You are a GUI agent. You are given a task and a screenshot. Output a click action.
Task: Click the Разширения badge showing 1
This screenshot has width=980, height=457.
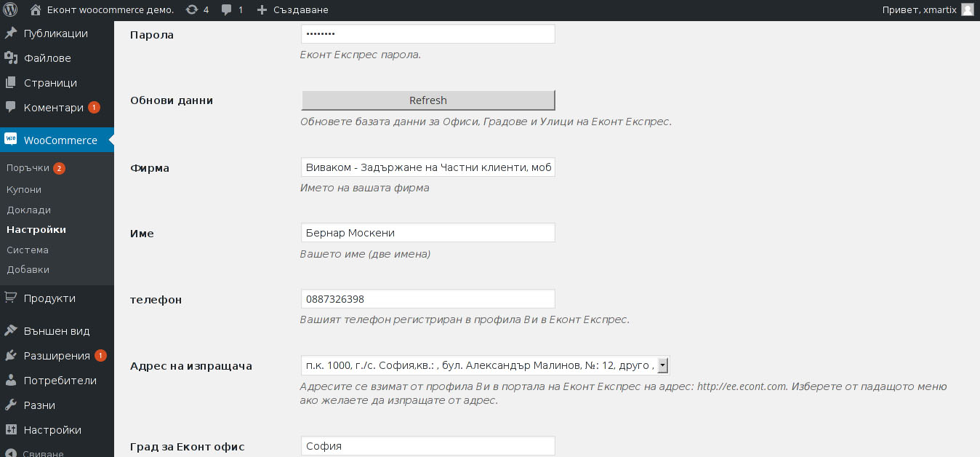tap(100, 356)
